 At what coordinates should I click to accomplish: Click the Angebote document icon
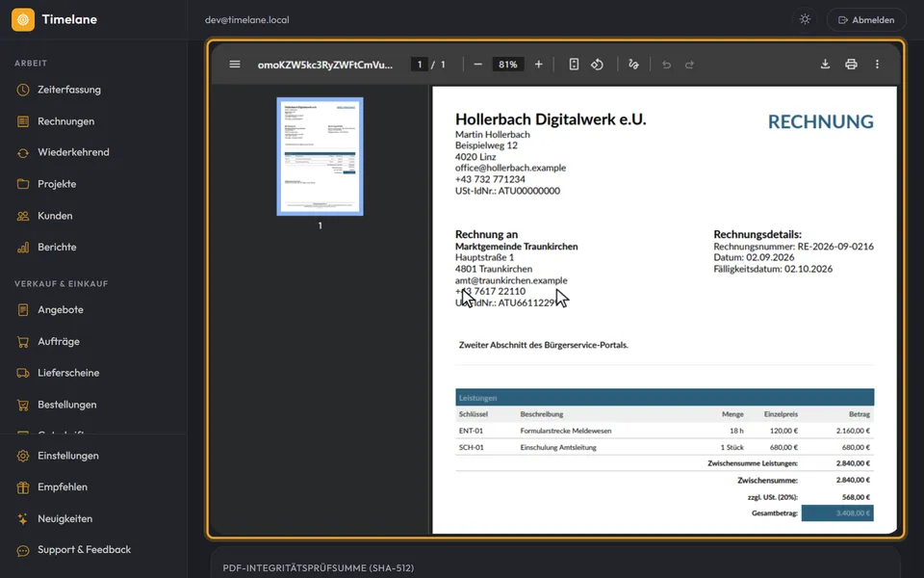click(23, 309)
